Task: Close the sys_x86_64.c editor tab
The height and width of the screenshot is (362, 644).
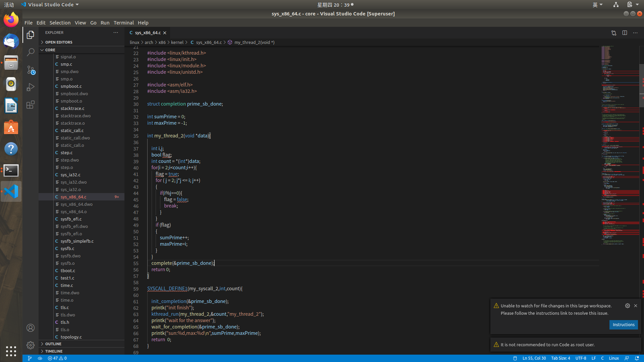Action: click(165, 33)
